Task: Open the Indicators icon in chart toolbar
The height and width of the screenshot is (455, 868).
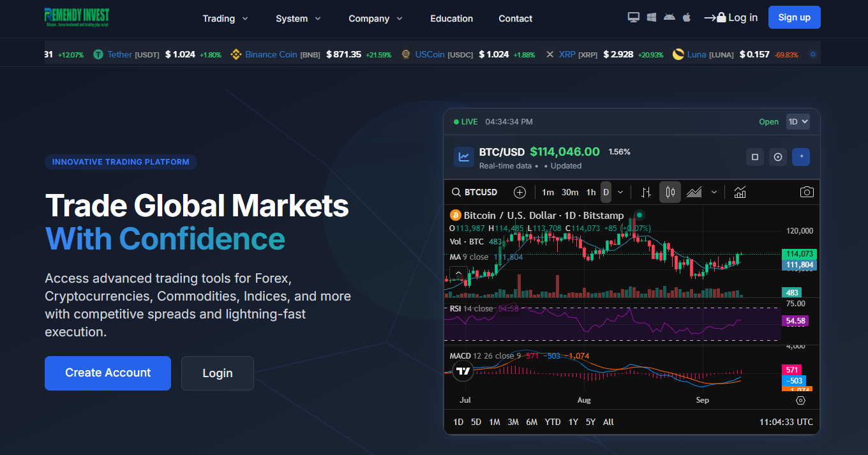Action: (x=740, y=192)
